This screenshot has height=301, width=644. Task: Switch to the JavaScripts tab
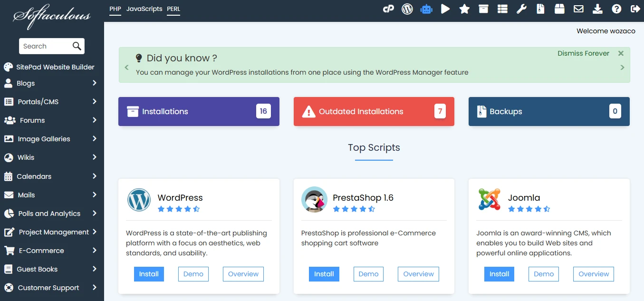tap(144, 9)
